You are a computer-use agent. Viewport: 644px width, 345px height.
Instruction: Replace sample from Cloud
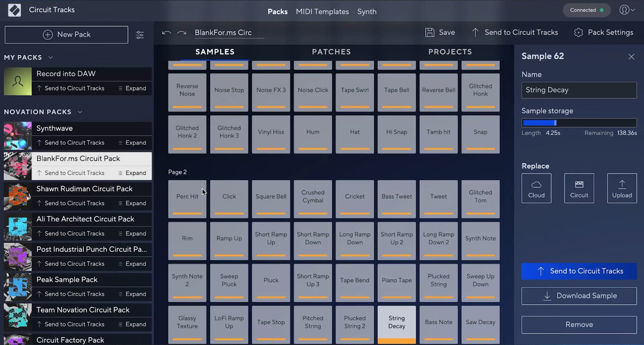pos(536,188)
